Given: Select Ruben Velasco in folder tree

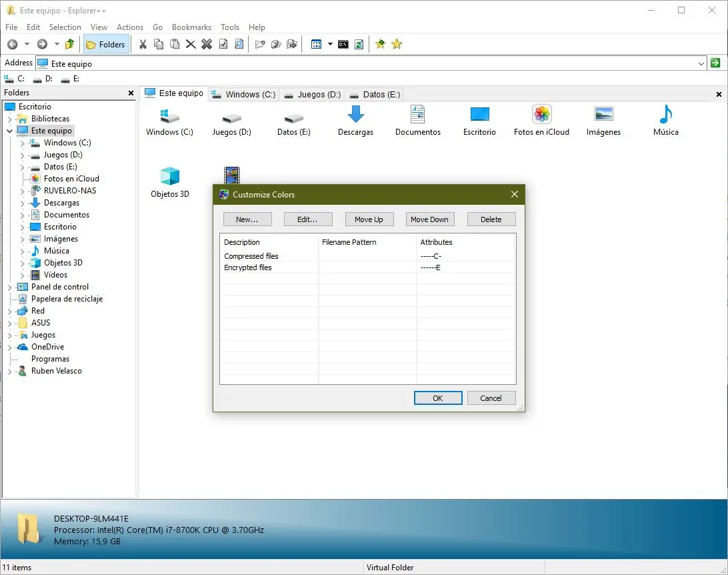Looking at the screenshot, I should point(56,371).
